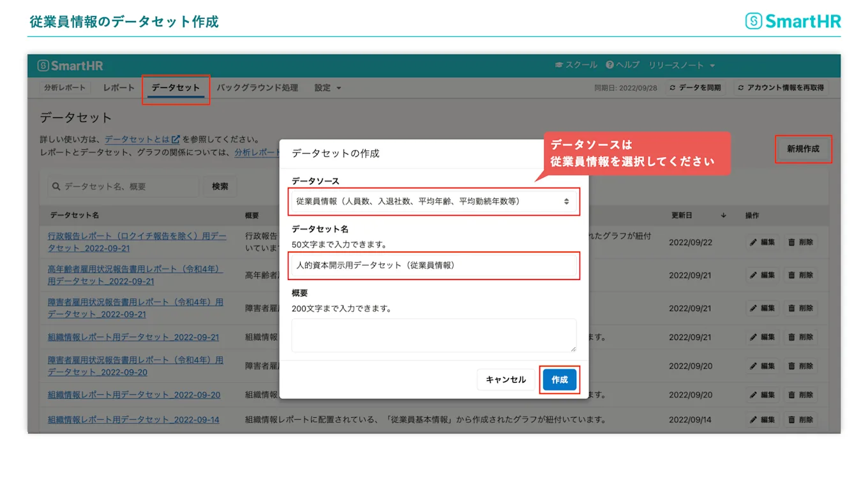
Task: Expand the リリースノート dropdown
Action: pos(682,65)
